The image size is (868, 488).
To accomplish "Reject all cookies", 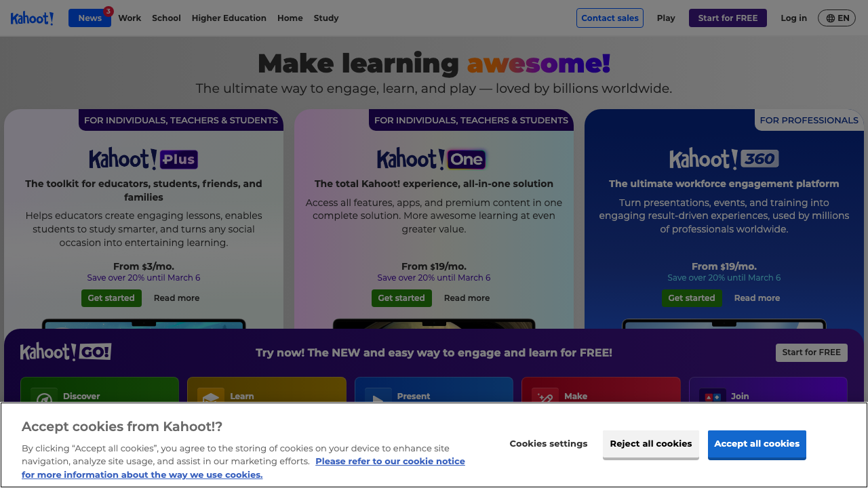I will click(x=650, y=443).
